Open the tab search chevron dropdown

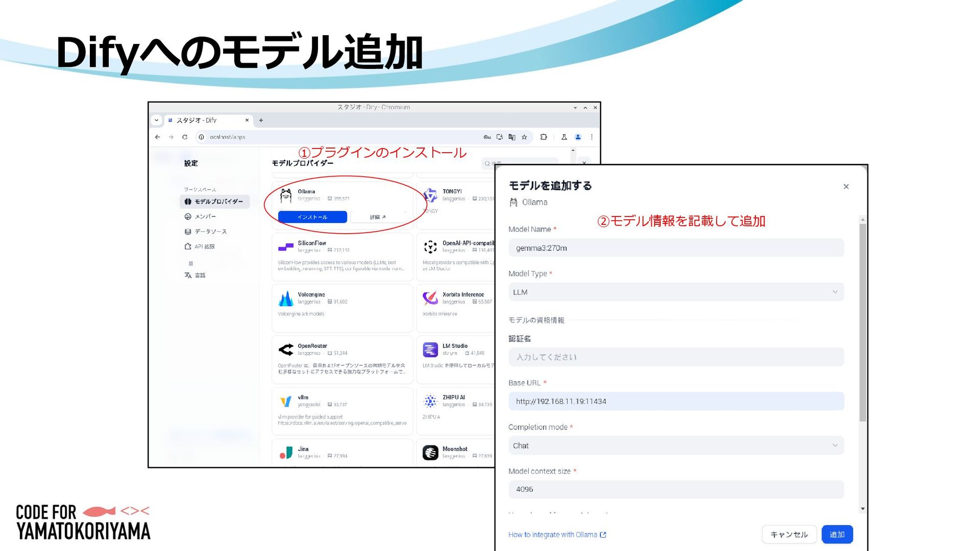coord(156,120)
